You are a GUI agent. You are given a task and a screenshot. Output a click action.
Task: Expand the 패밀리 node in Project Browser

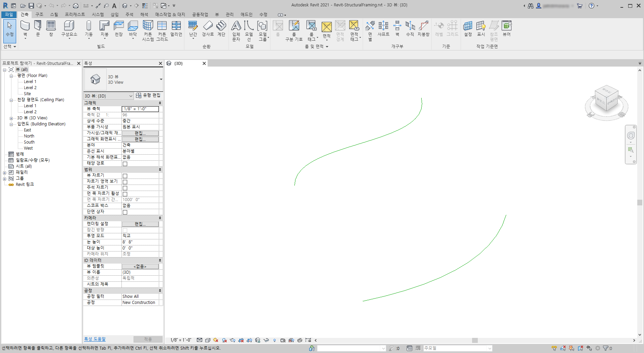(x=4, y=172)
